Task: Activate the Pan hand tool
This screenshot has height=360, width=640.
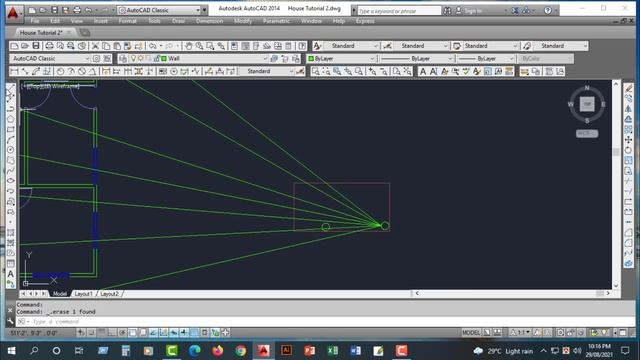Action: 189,46
